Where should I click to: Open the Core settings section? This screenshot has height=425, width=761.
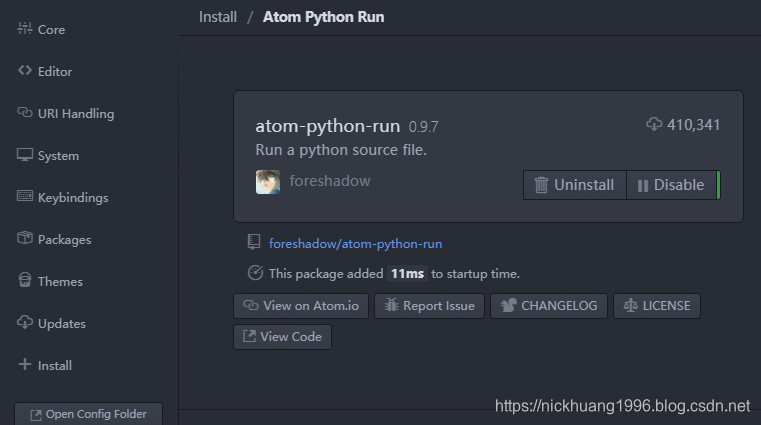(x=41, y=29)
